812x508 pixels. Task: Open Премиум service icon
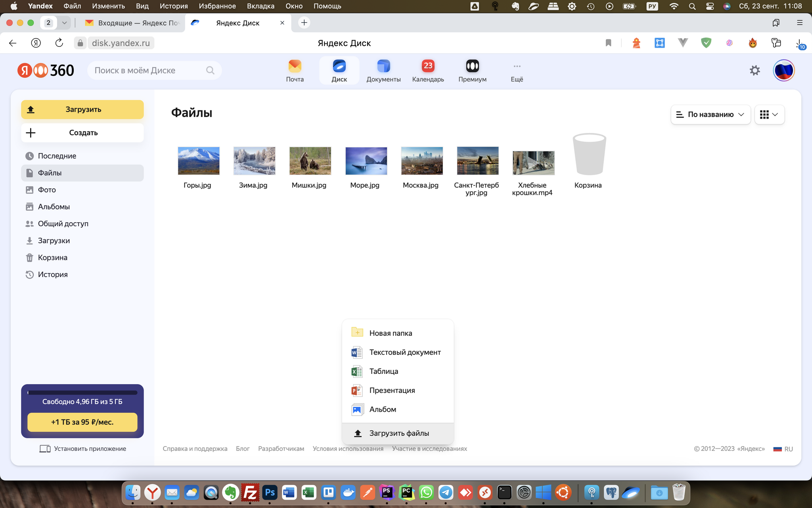472,71
